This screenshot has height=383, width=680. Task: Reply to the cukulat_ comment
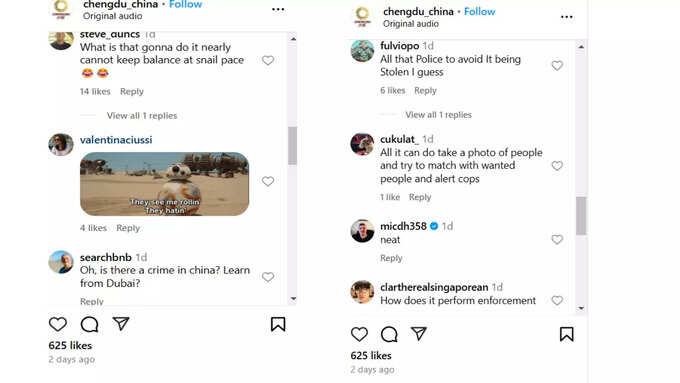point(420,197)
